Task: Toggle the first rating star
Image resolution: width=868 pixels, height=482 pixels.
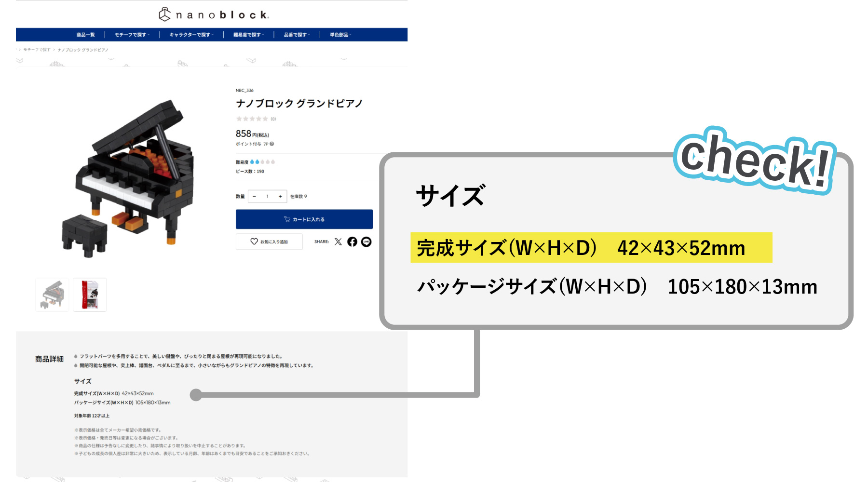Action: tap(239, 119)
